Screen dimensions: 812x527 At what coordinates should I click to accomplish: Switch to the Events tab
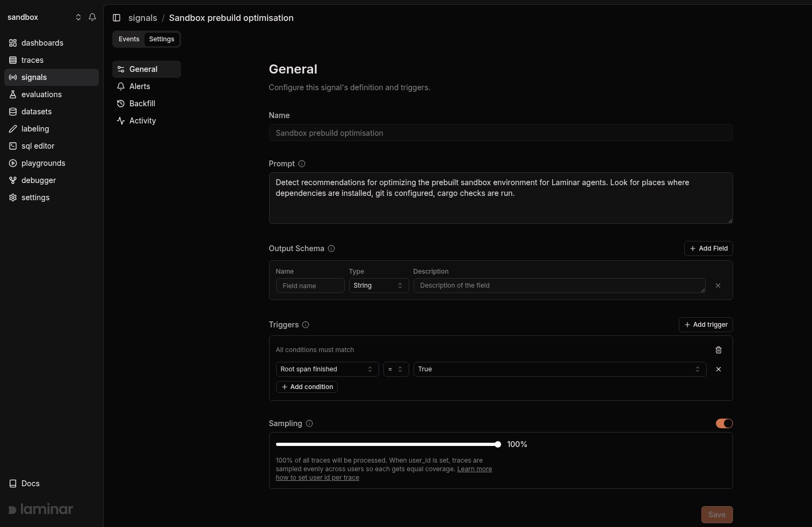[129, 39]
